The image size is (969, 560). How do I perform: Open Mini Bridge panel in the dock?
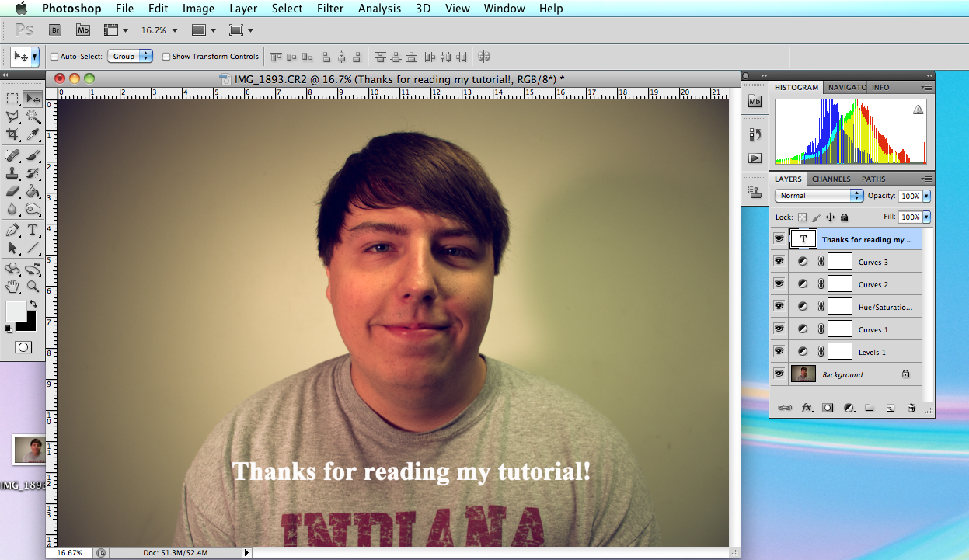coord(755,102)
